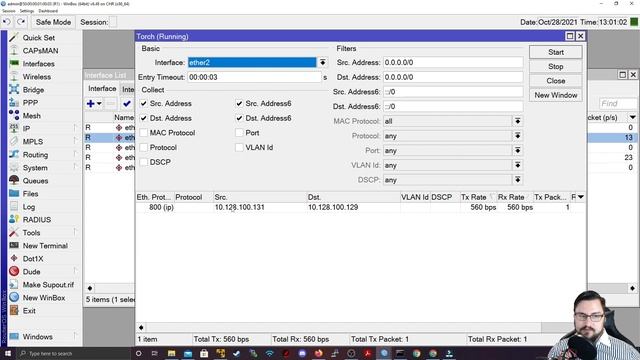Click the Find field in Interface List
Image resolution: width=640 pixels, height=360 pixels.
618,104
